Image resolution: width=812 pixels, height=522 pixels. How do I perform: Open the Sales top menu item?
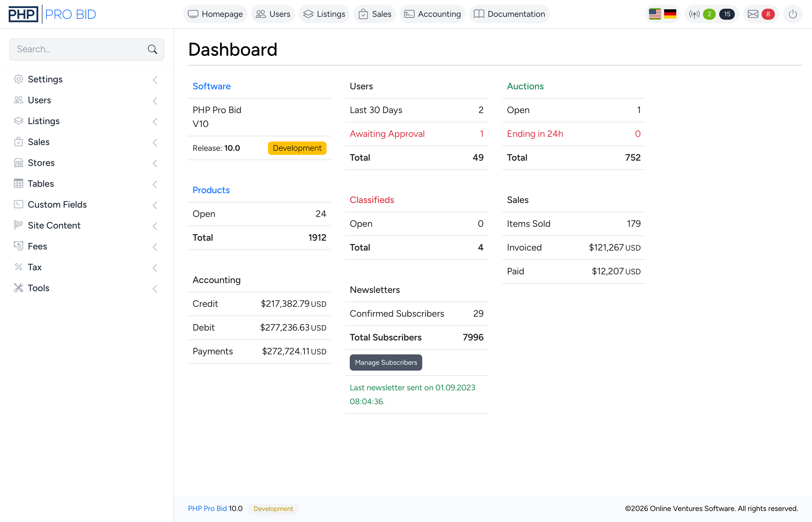pyautogui.click(x=374, y=14)
